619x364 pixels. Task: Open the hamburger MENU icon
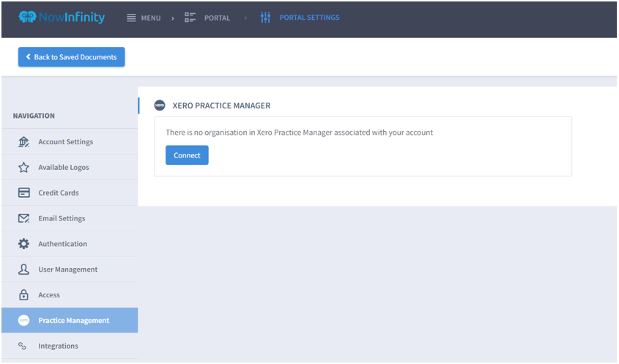(x=131, y=18)
